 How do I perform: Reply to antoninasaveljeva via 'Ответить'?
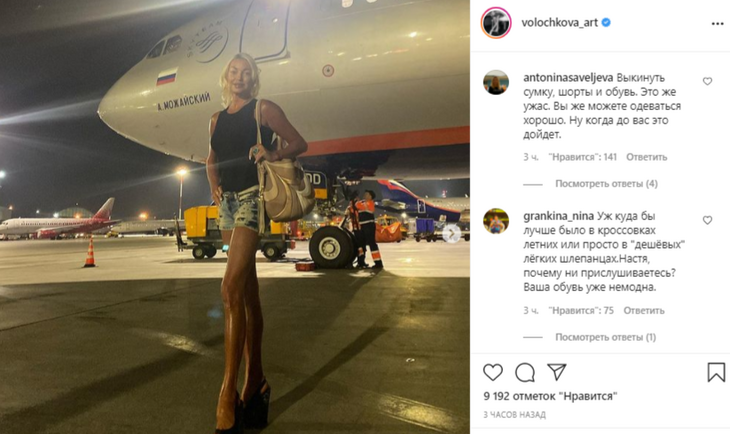(x=646, y=157)
